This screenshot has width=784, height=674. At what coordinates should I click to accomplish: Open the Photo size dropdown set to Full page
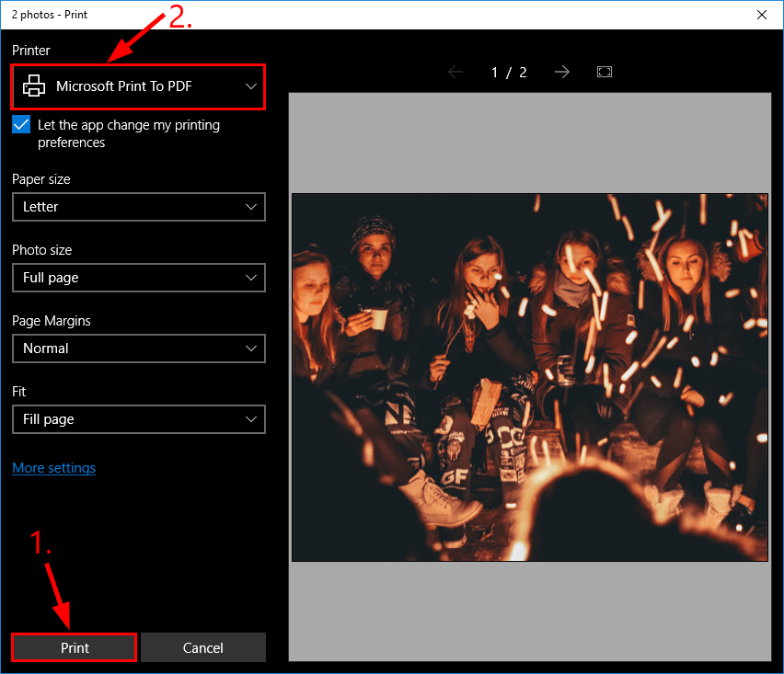click(x=138, y=278)
